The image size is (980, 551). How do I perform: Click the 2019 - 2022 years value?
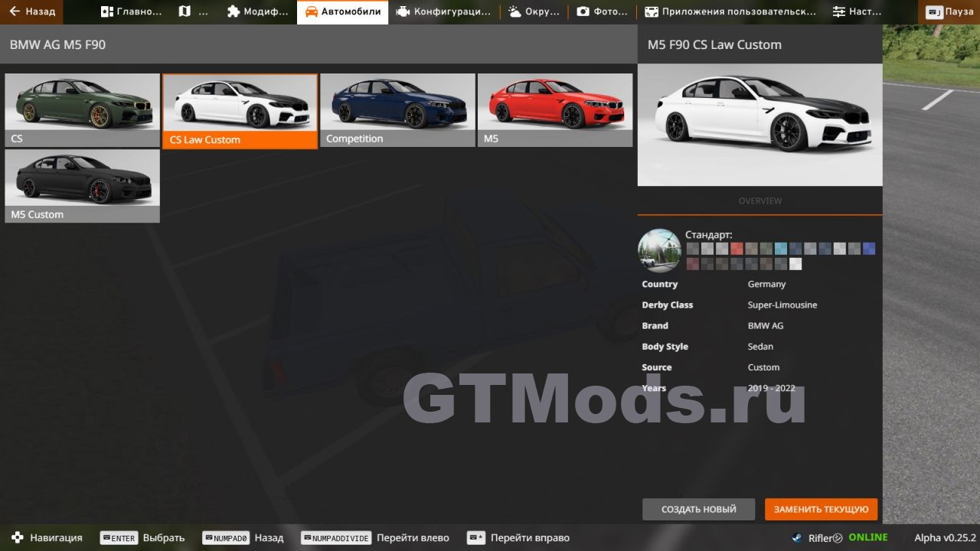(771, 388)
